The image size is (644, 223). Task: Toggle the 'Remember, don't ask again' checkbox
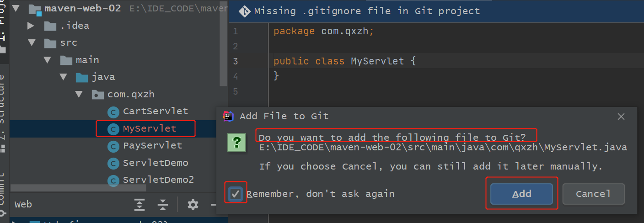click(x=236, y=194)
